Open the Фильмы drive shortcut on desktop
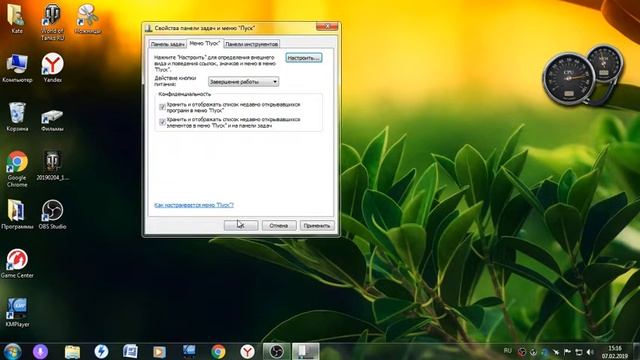The image size is (640, 360). pyautogui.click(x=52, y=118)
